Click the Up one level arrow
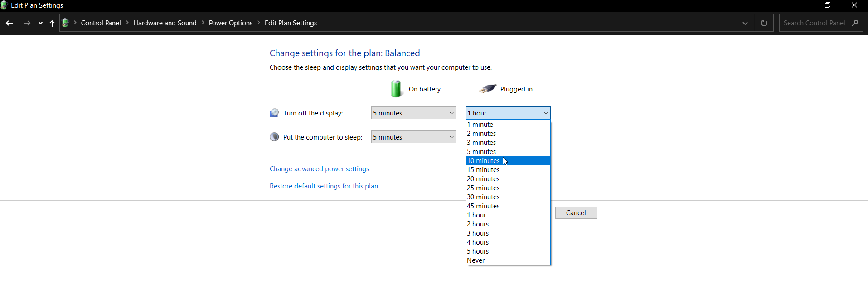The height and width of the screenshot is (308, 868). click(52, 23)
